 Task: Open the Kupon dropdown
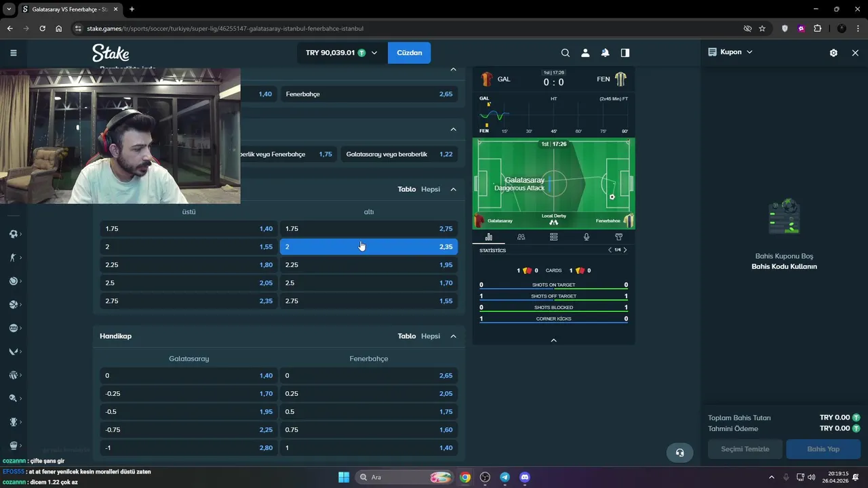(x=730, y=52)
